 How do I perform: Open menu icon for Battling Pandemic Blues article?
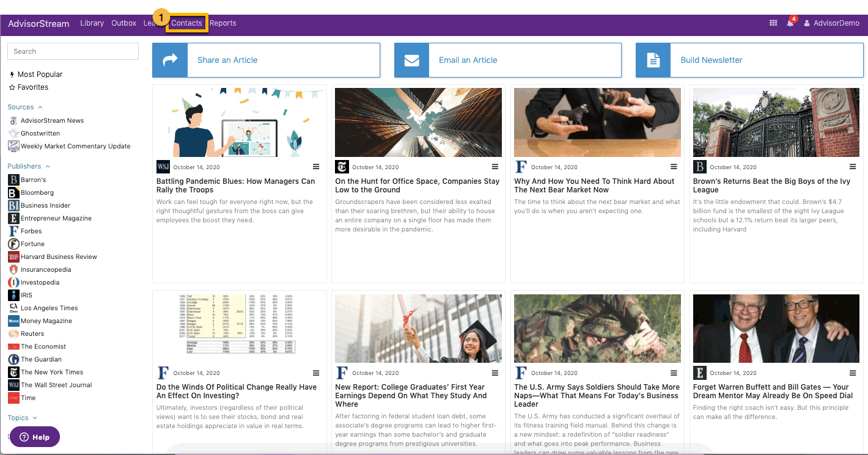tap(316, 167)
